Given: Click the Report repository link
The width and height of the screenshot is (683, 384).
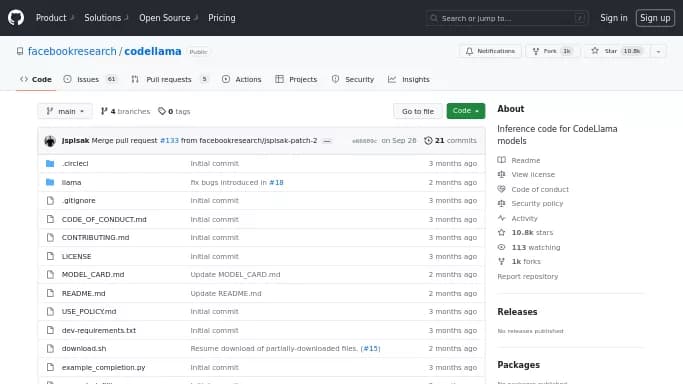Looking at the screenshot, I should [527, 276].
